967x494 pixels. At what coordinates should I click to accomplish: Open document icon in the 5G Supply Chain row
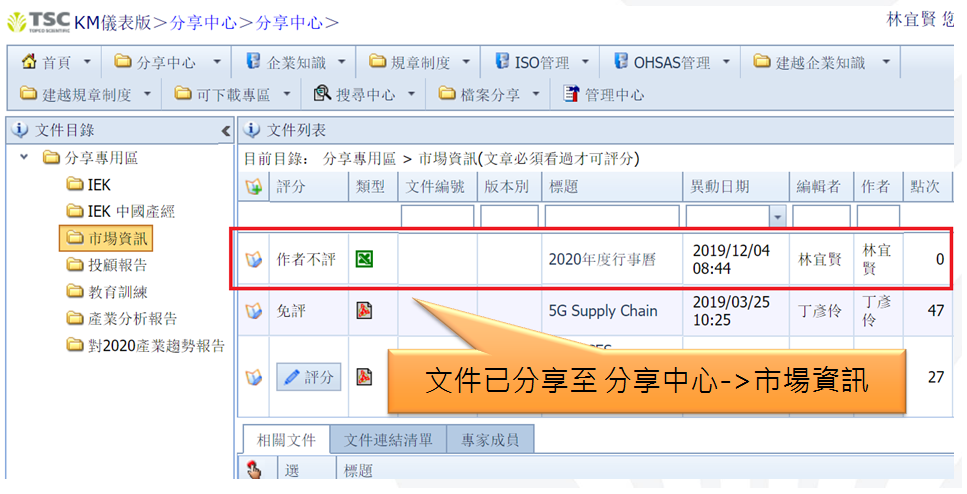click(x=254, y=311)
